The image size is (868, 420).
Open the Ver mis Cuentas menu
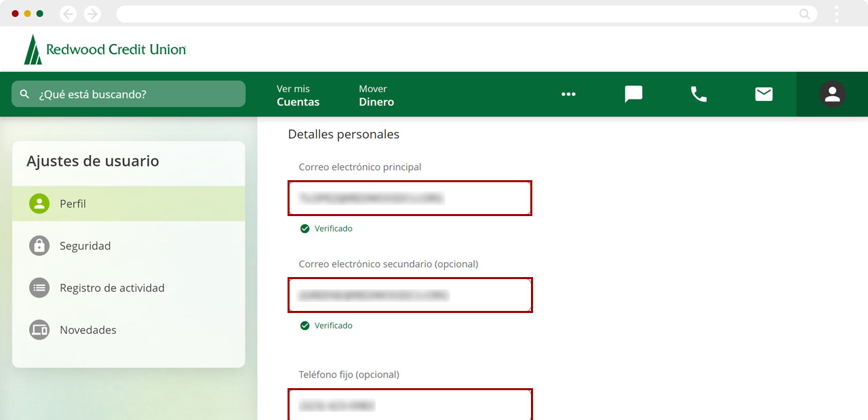pos(298,96)
